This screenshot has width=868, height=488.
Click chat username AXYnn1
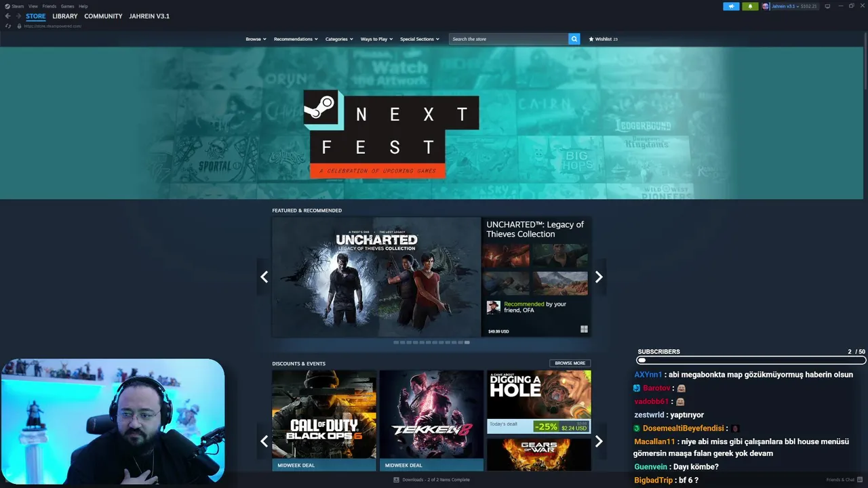click(x=648, y=375)
